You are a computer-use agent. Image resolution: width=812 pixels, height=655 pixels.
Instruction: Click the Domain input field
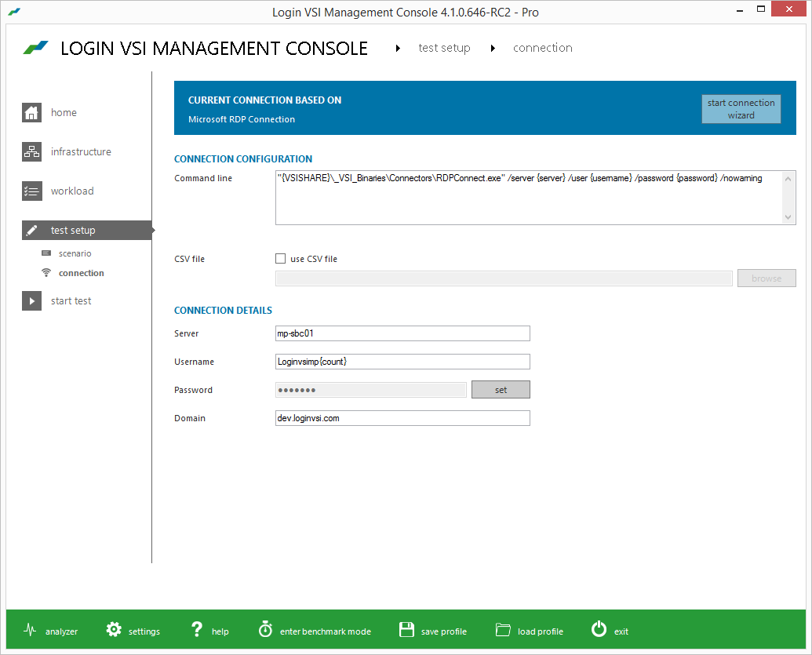click(x=403, y=418)
